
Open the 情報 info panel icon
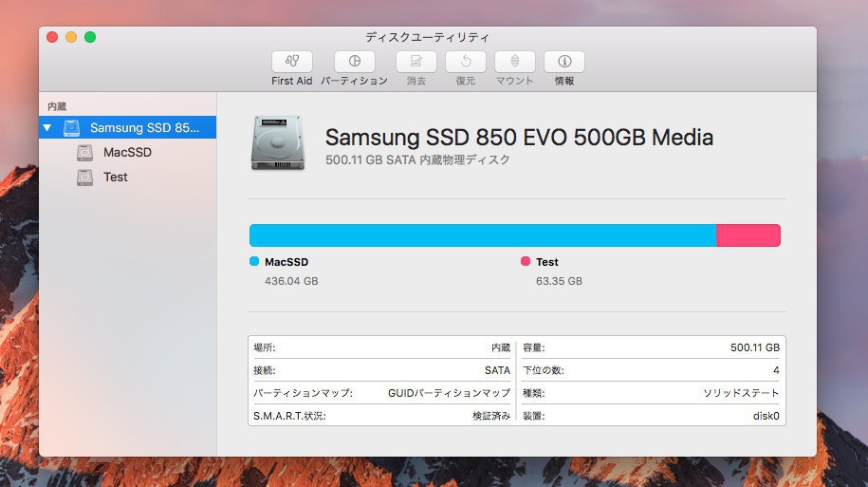click(564, 62)
